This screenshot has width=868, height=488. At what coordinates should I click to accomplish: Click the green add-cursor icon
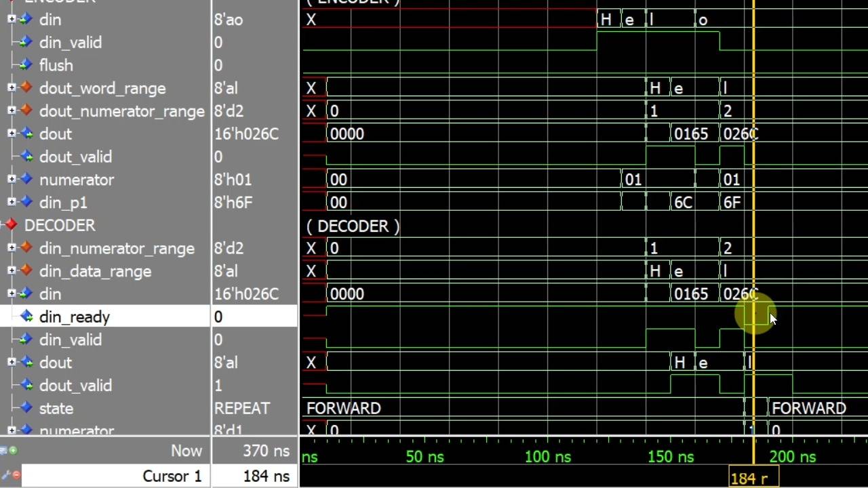(x=13, y=451)
